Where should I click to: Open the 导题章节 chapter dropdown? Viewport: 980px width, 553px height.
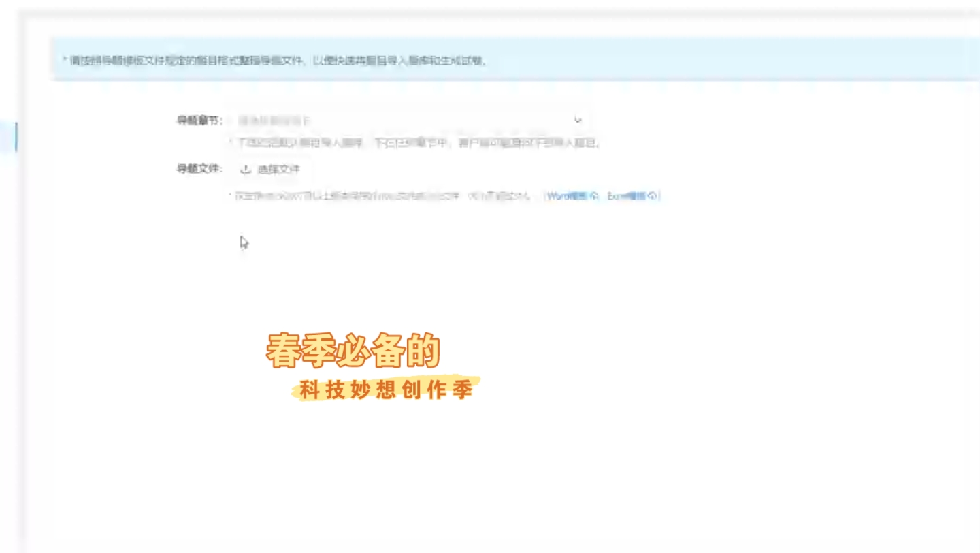[x=410, y=120]
